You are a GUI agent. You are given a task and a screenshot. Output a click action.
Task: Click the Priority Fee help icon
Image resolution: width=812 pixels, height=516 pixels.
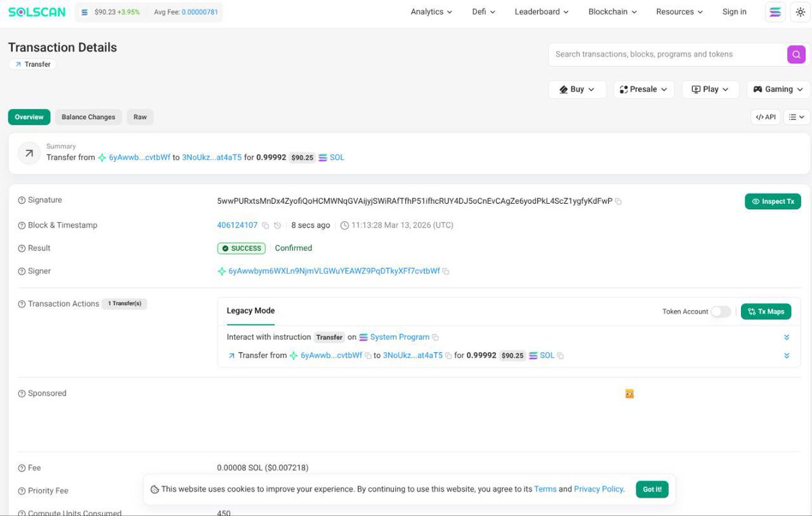pyautogui.click(x=22, y=491)
